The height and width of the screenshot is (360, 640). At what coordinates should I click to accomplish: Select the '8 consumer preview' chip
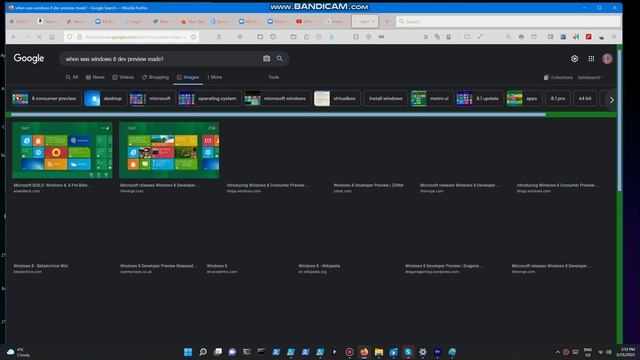46,99
